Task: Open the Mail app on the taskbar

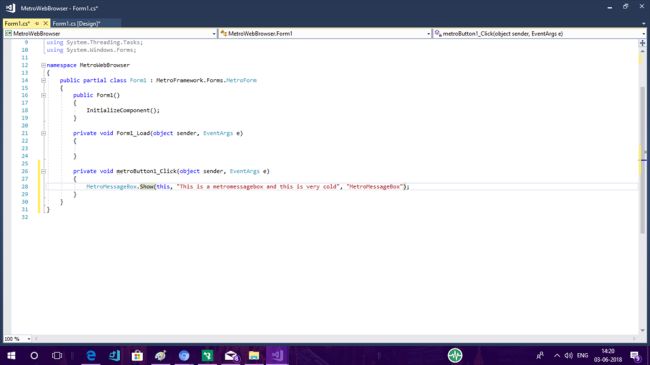Action: [231, 355]
